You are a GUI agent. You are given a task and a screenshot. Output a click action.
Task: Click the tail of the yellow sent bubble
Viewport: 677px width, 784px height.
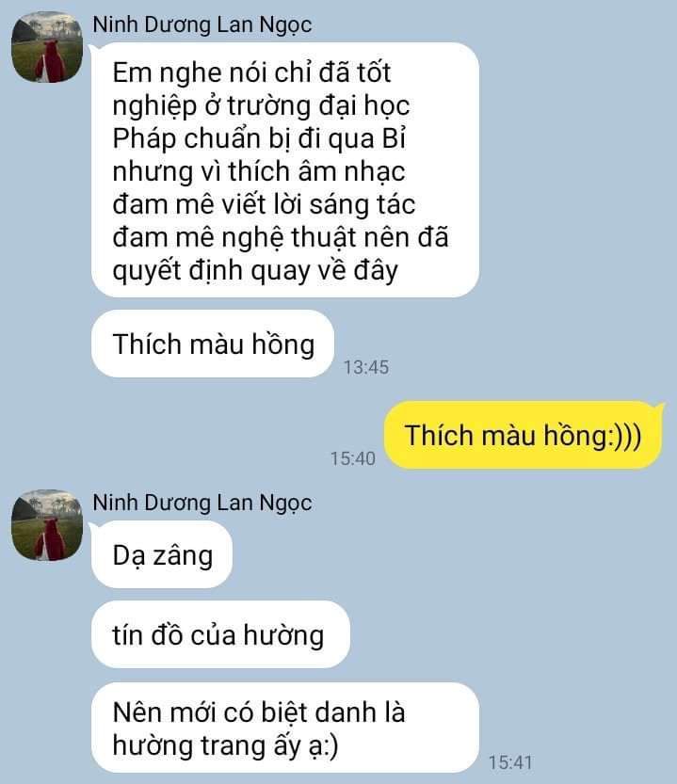661,407
